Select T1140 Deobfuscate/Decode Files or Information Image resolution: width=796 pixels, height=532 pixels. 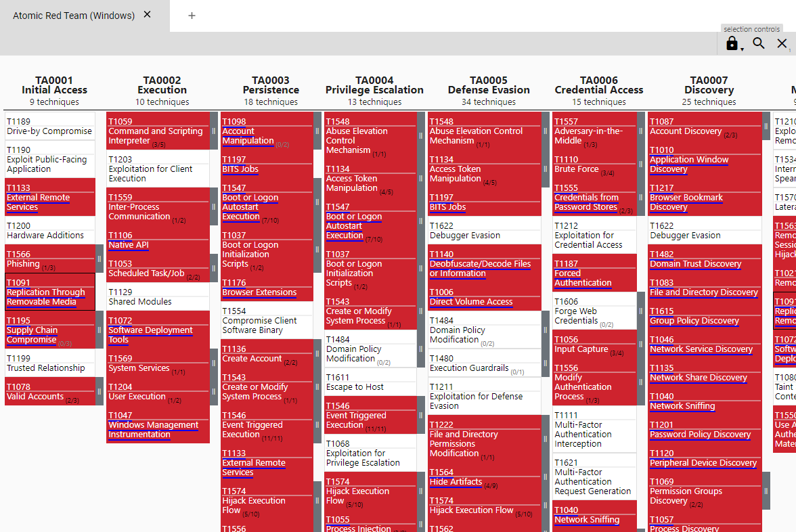[485, 263]
